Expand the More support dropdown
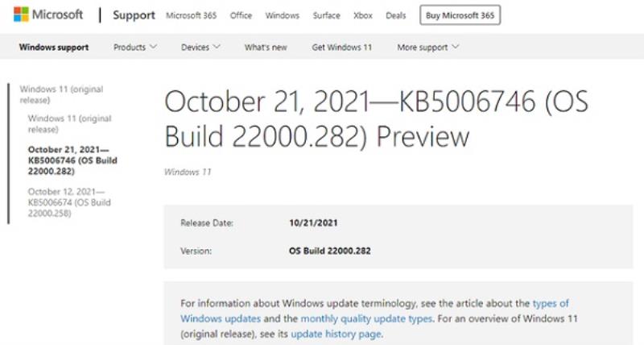This screenshot has width=644, height=345. [x=427, y=48]
